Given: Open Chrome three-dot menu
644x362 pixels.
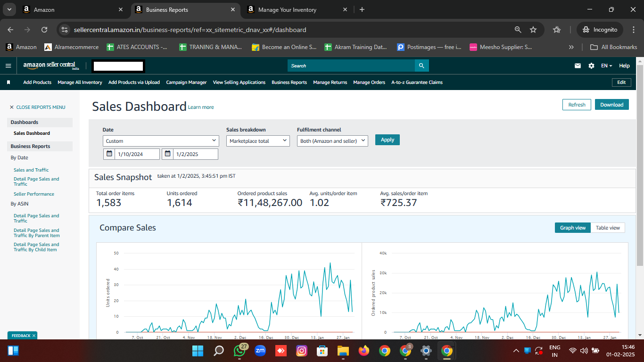Looking at the screenshot, I should coord(633,30).
